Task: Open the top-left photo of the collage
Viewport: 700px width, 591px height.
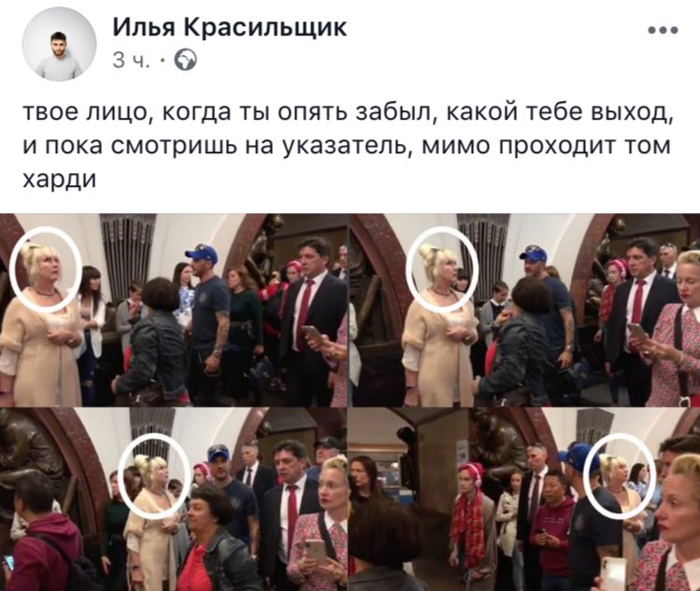Action: (173, 310)
